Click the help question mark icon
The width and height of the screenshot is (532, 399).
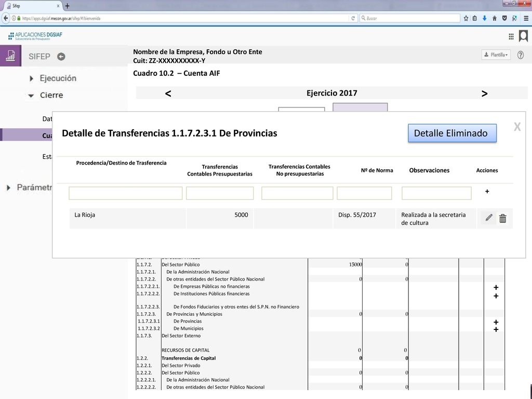pos(521,55)
